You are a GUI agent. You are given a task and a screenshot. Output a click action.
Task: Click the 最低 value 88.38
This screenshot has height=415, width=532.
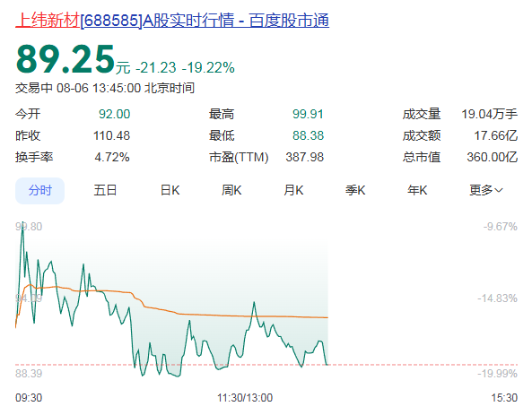[x=308, y=135]
